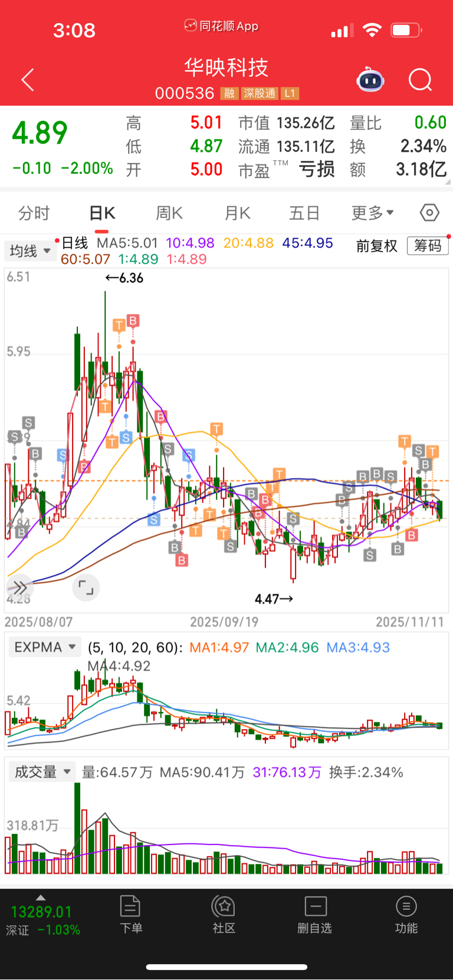
Task: Tap the stock name 华映科技
Action: click(x=226, y=68)
